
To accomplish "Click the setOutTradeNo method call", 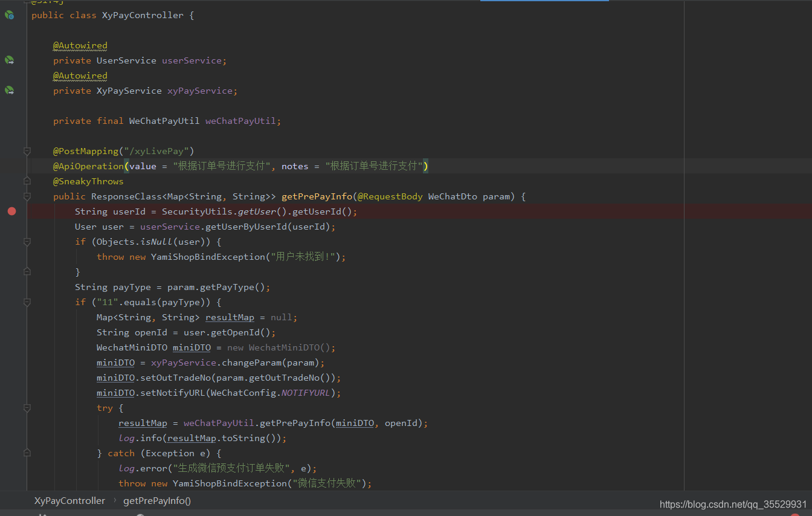I will [x=173, y=378].
